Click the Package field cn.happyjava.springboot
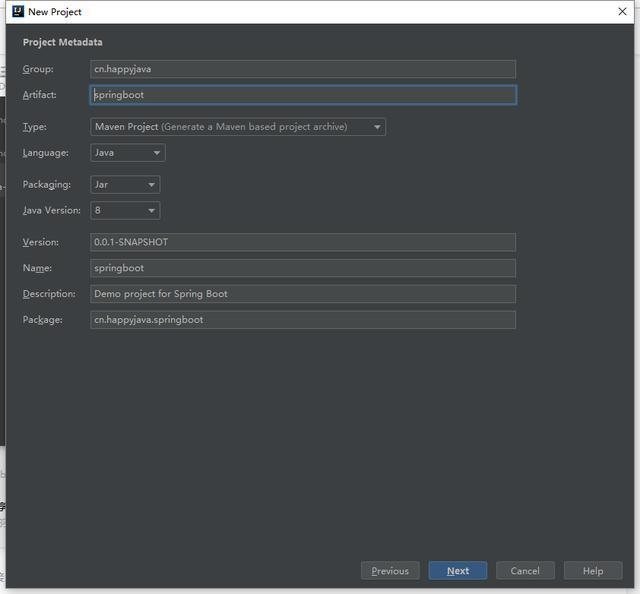 click(x=303, y=320)
